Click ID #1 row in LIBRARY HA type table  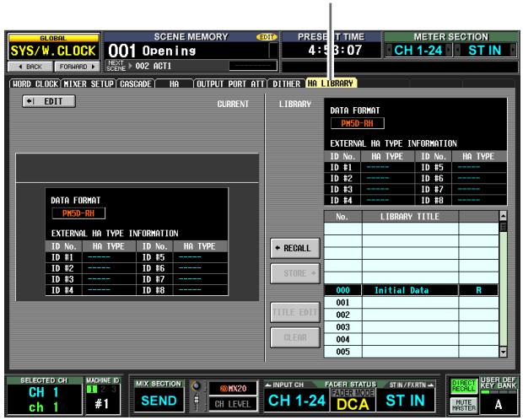(369, 167)
